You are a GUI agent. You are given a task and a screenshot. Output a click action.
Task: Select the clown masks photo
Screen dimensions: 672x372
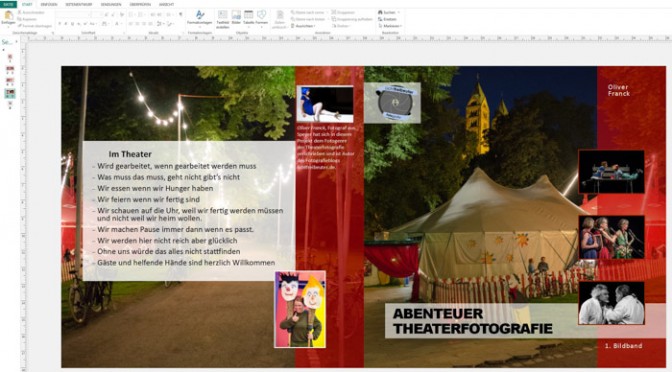(300, 309)
